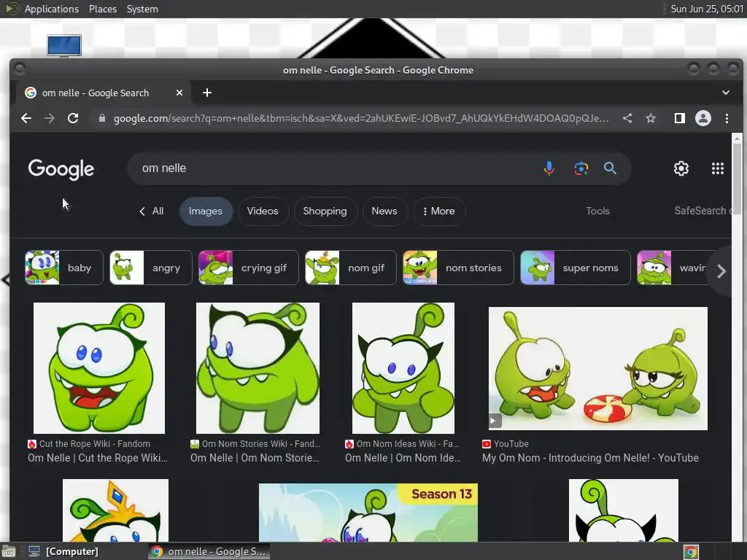Click the browser forward arrow
Screen dimensions: 747x560
[x=50, y=118]
